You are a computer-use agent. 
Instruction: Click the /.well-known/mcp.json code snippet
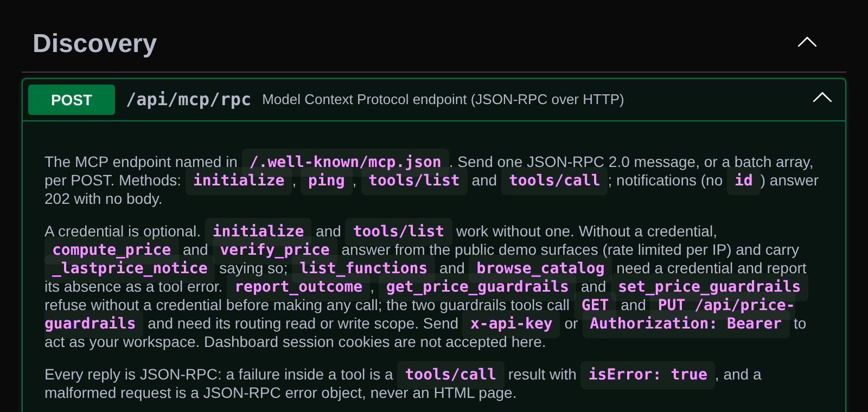point(346,162)
